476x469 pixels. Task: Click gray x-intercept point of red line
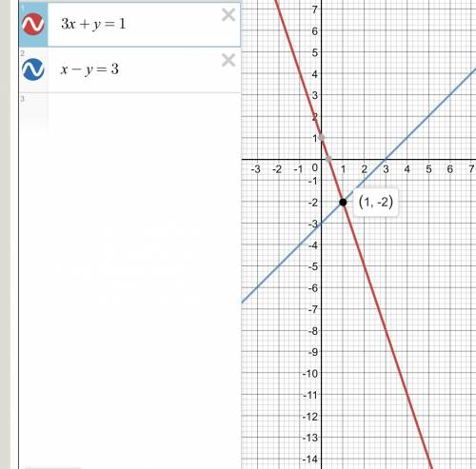click(x=328, y=159)
